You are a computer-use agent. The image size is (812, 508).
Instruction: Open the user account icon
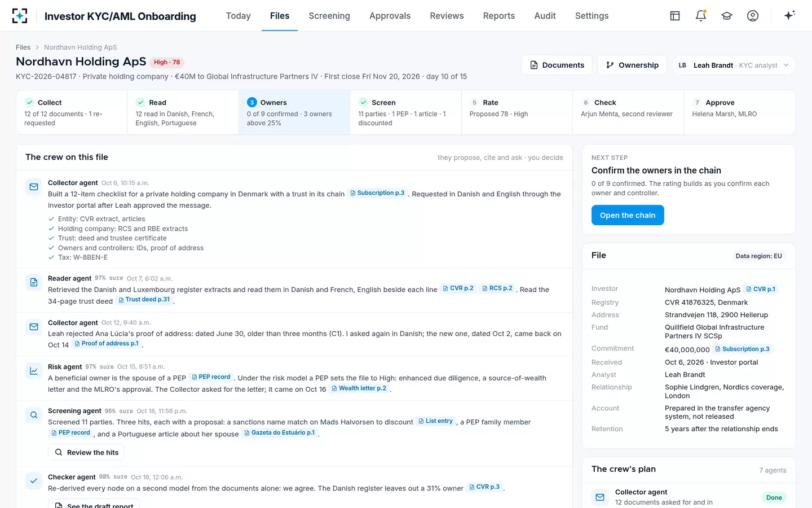tap(753, 16)
